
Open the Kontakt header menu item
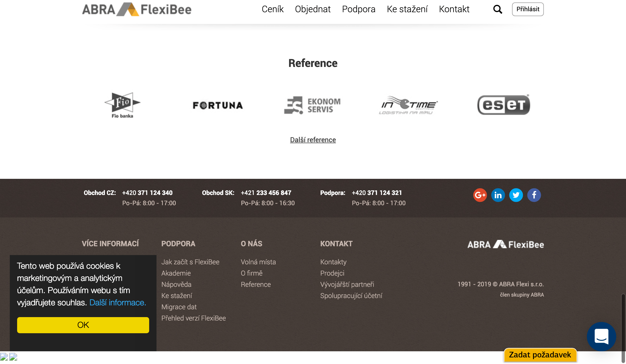click(454, 9)
